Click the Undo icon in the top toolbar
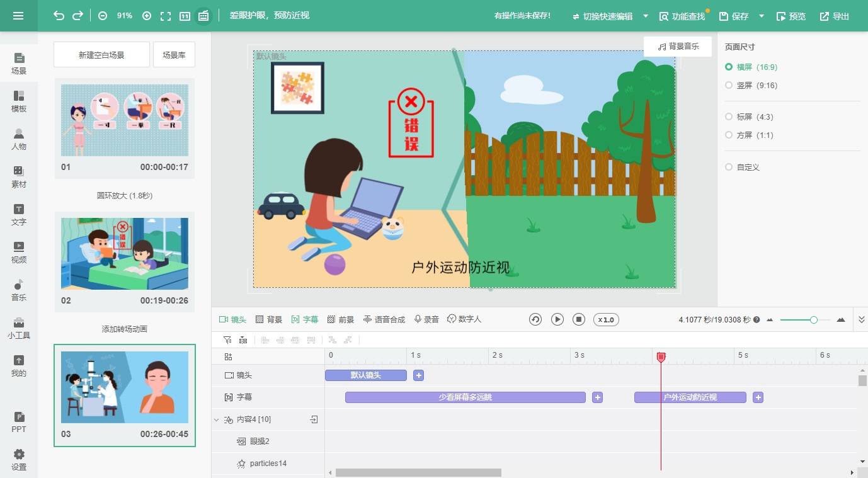868x478 pixels. [60, 16]
